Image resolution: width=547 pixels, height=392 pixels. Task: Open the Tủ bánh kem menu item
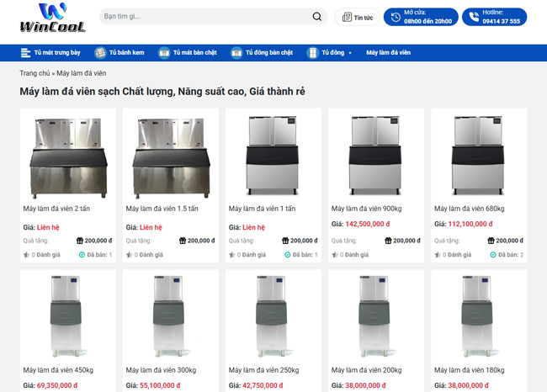point(126,53)
